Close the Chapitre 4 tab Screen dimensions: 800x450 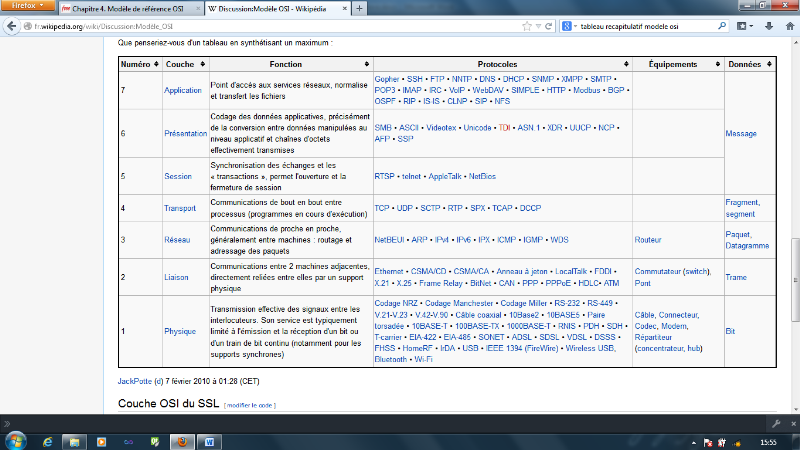pos(198,9)
